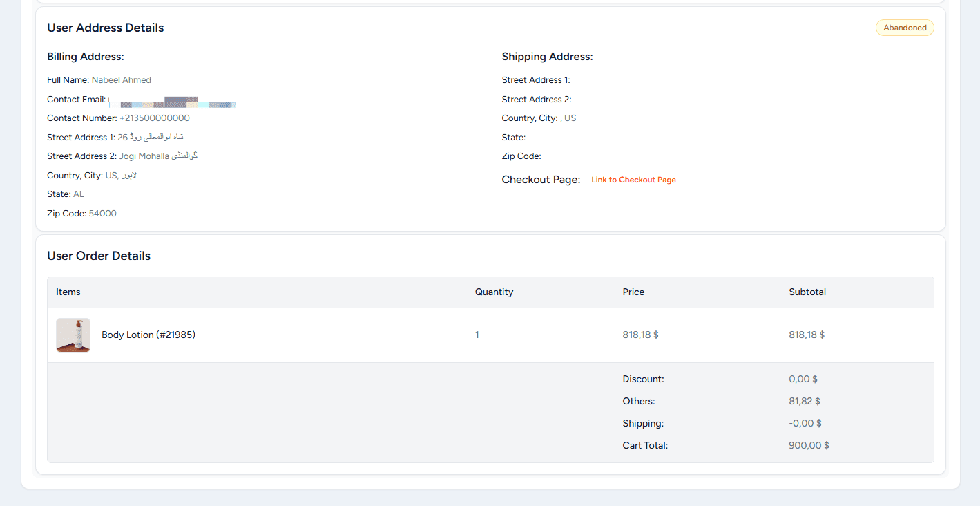The width and height of the screenshot is (980, 506).
Task: Click the Checkout Page label
Action: tap(541, 180)
